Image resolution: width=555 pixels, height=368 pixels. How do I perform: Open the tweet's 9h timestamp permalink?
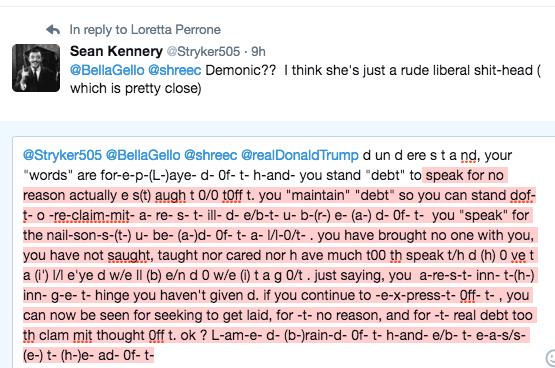click(258, 52)
